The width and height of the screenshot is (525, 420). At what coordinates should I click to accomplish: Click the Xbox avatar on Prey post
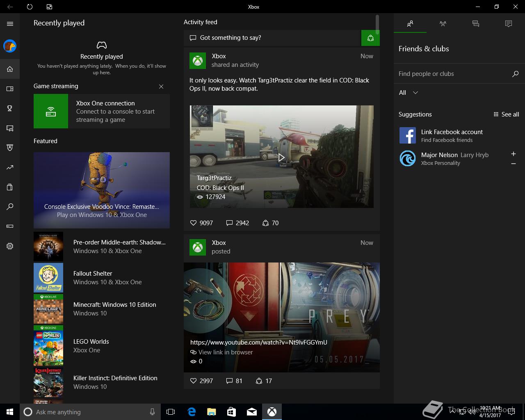click(x=198, y=247)
